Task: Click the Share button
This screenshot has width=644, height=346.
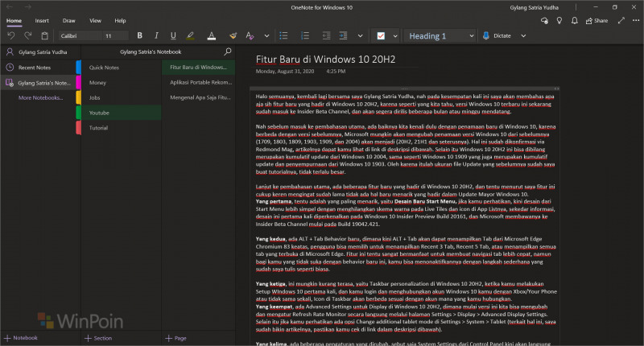Action: [597, 21]
